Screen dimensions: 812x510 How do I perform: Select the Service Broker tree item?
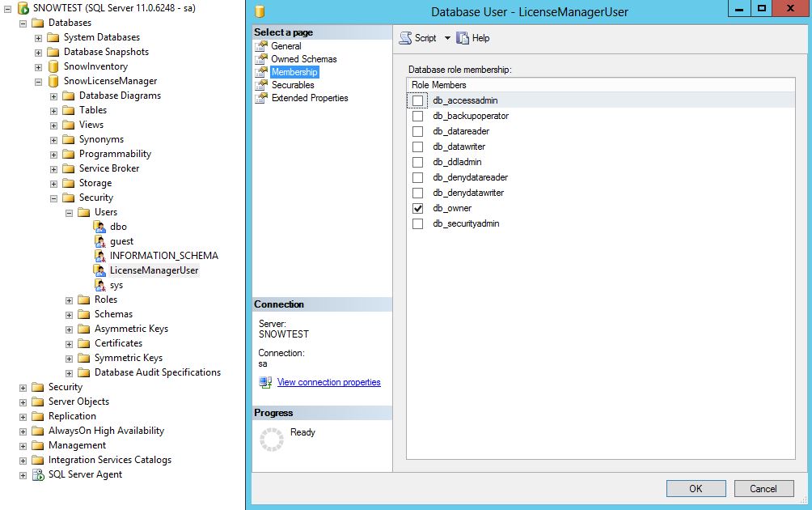coord(108,168)
